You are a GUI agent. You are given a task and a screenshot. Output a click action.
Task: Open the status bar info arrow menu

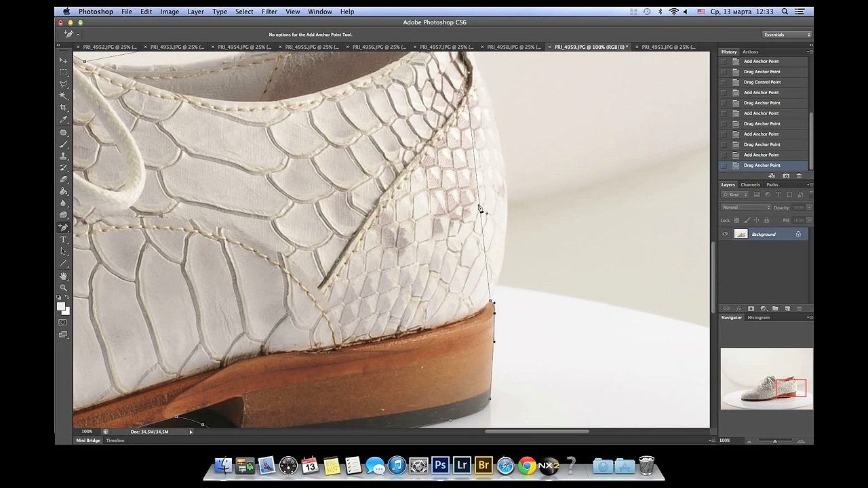point(191,432)
